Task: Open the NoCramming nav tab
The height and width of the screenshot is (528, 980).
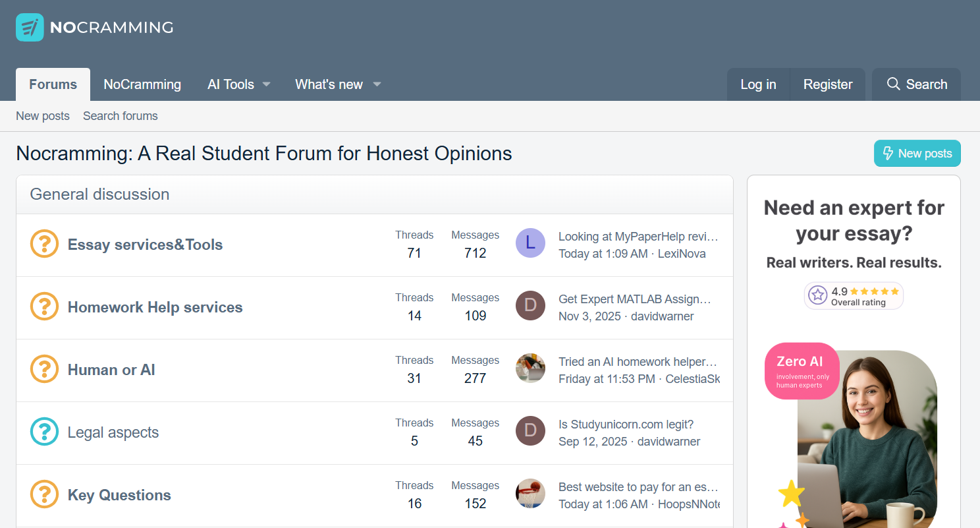Action: click(x=142, y=84)
